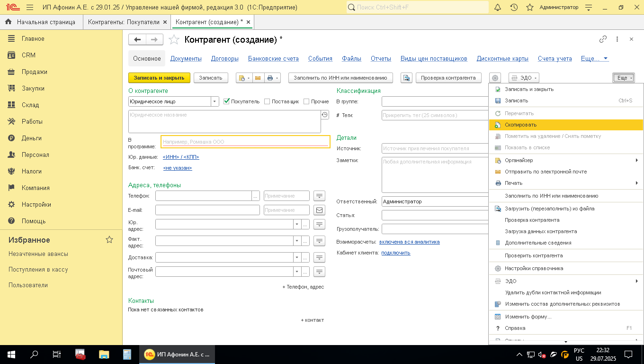The height and width of the screenshot is (364, 644).
Task: Close the Контрагент (создание) tab
Action: 249,22
